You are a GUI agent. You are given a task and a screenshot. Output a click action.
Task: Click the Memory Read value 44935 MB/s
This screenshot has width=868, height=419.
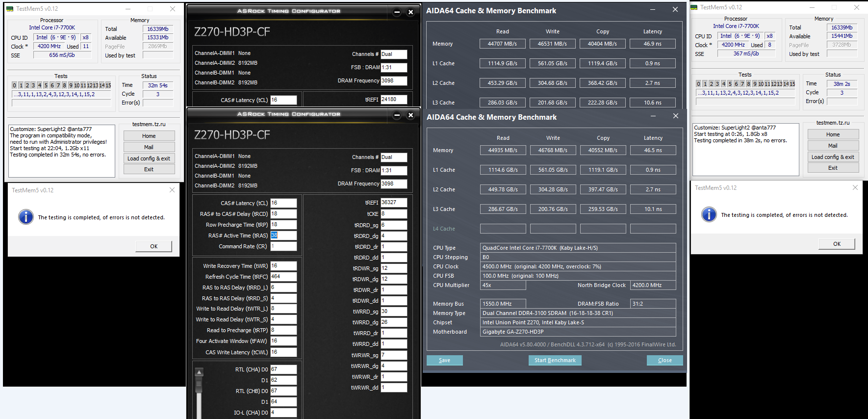[x=503, y=150]
